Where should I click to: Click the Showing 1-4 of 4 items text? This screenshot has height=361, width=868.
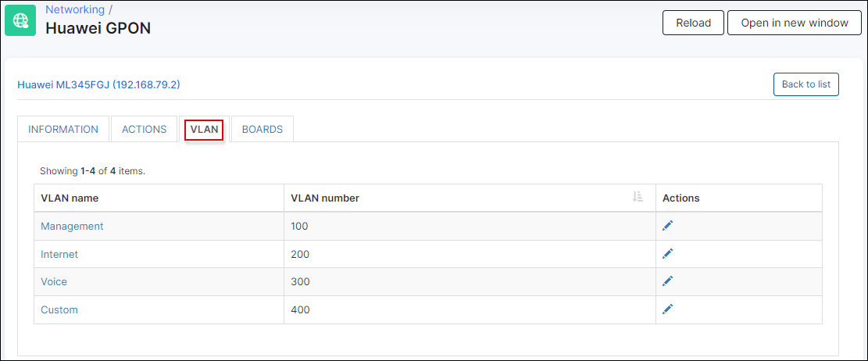[92, 171]
